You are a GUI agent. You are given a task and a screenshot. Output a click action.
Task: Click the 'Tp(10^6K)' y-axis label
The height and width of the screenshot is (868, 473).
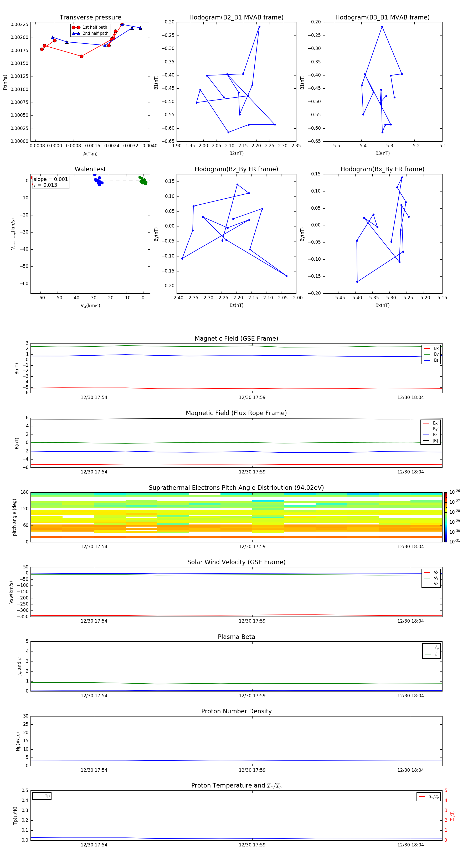coord(15,815)
